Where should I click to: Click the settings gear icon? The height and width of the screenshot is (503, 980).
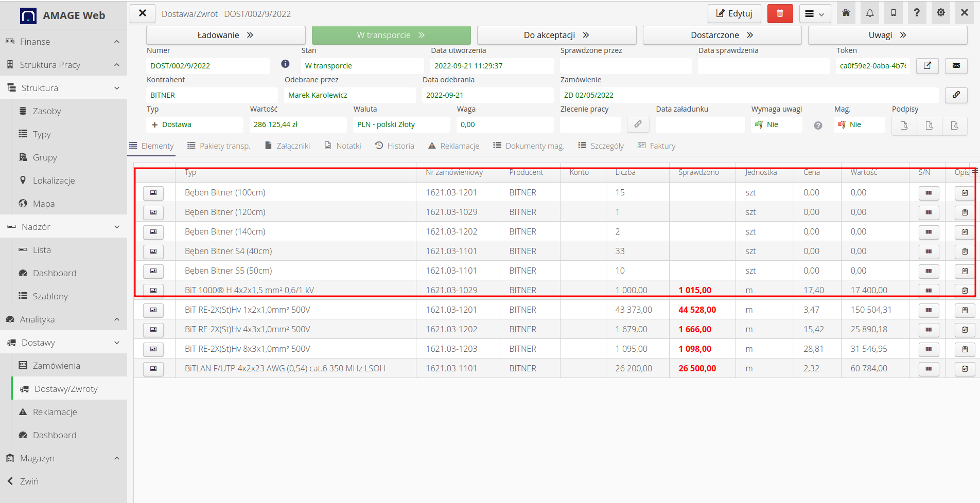[941, 13]
